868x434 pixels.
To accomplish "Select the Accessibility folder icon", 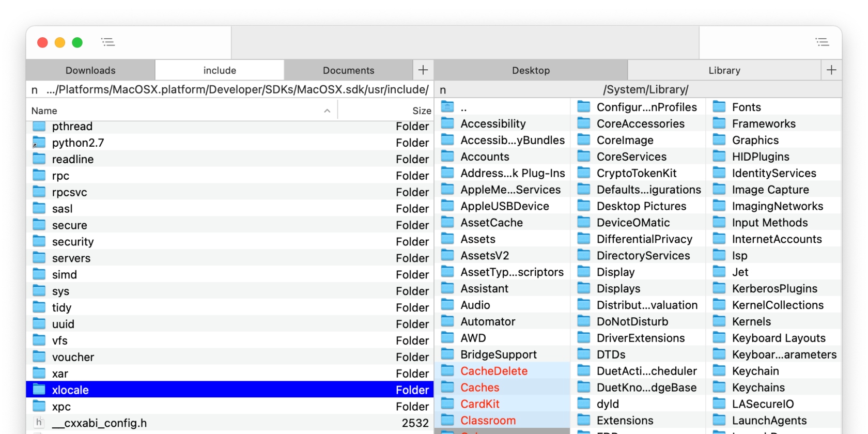I will tap(447, 123).
